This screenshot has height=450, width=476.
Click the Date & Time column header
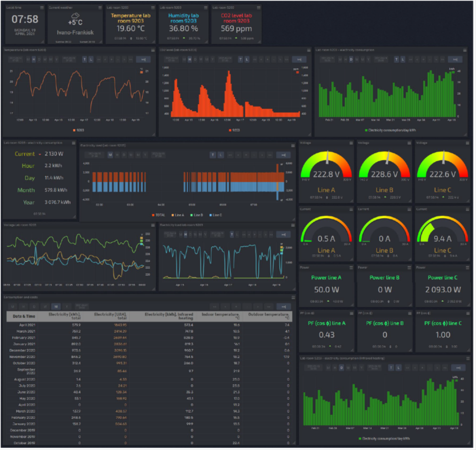24,316
